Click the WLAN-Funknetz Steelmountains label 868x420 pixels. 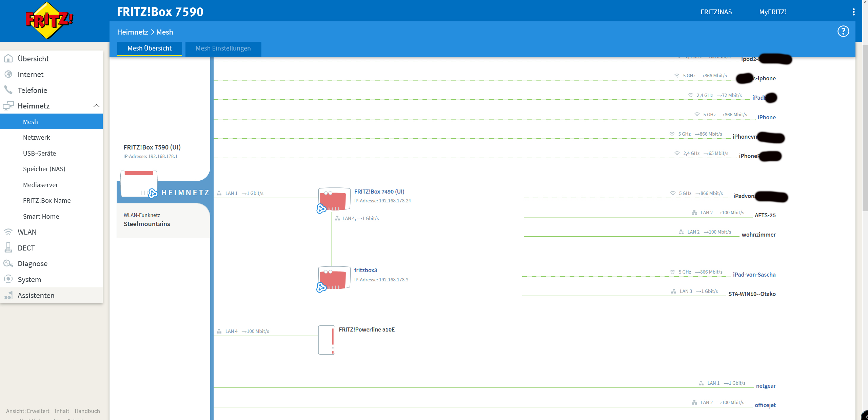tap(147, 220)
